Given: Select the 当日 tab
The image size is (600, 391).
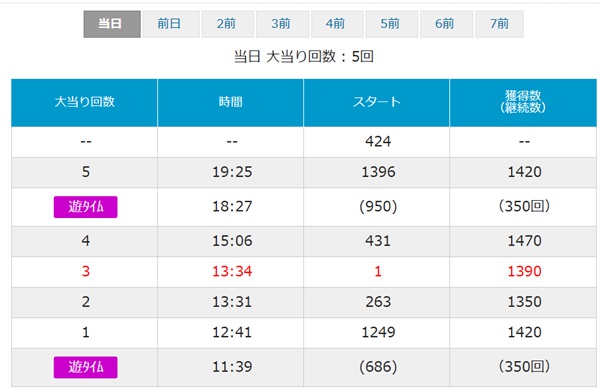Looking at the screenshot, I should [x=112, y=24].
